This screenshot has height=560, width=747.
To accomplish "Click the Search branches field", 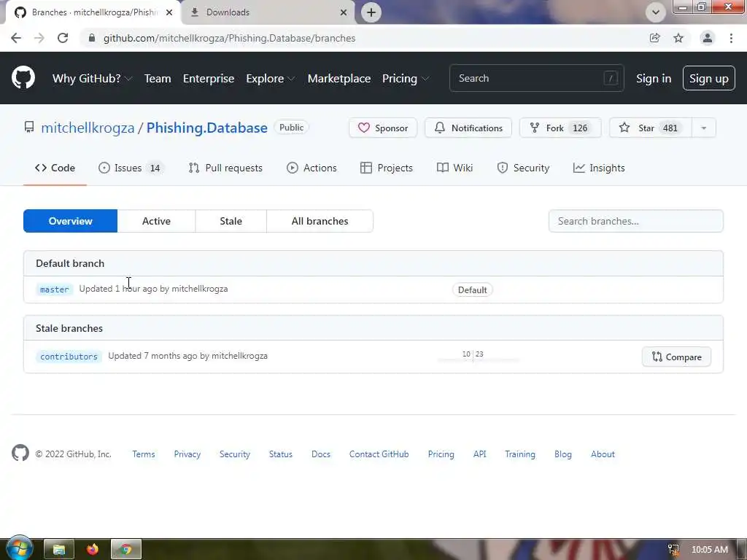I will point(635,221).
